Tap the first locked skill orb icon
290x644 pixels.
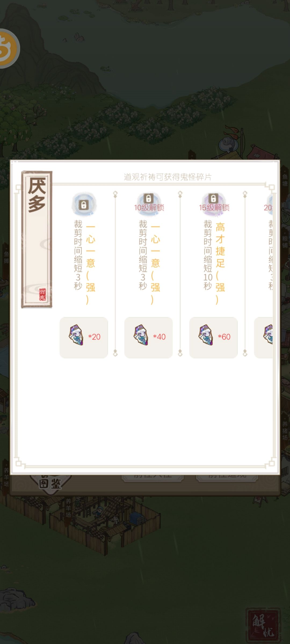tap(84, 205)
